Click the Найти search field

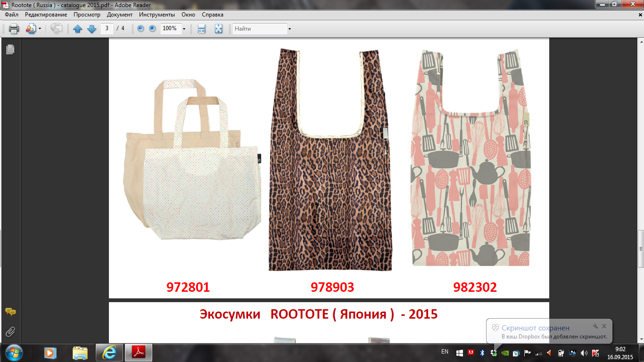[260, 29]
